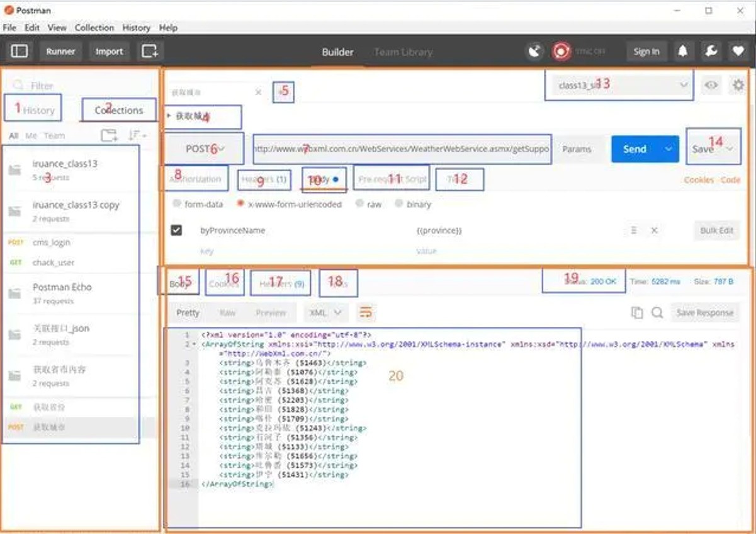The height and width of the screenshot is (534, 756).
Task: Open response Cookies tab
Action: point(223,284)
